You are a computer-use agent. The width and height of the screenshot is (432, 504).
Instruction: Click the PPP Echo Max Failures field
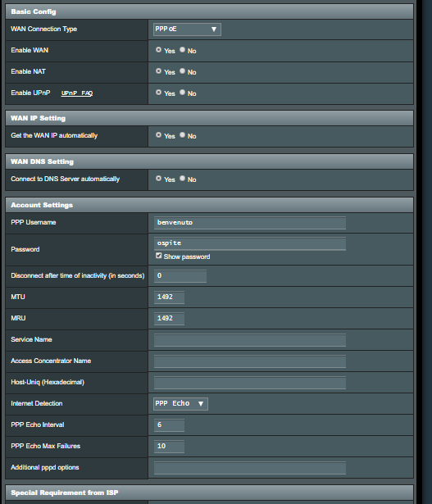click(169, 446)
